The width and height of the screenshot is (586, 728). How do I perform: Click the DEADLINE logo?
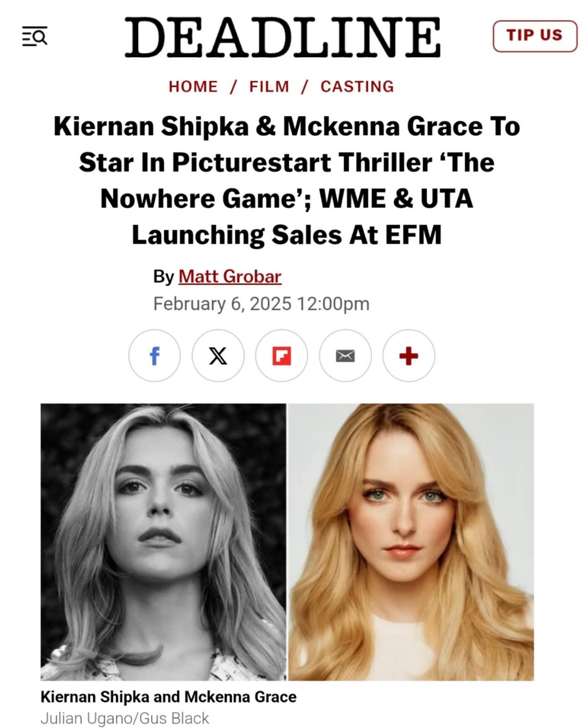(283, 37)
